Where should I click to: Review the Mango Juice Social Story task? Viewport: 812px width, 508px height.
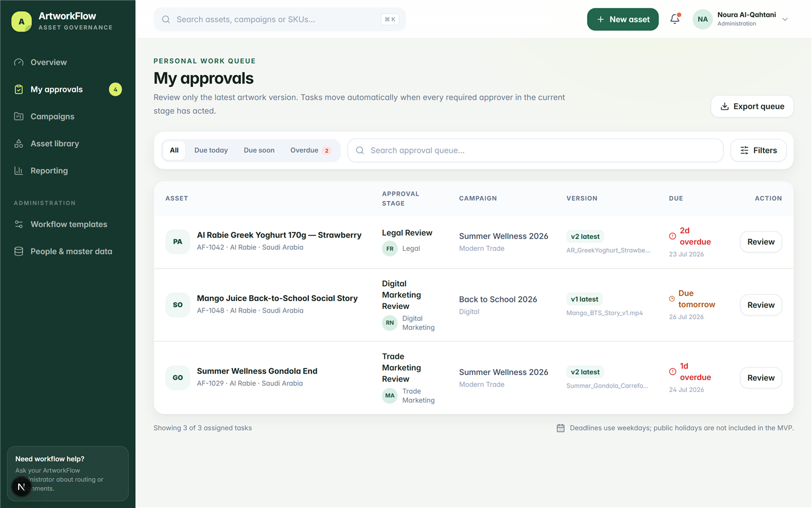tap(761, 305)
